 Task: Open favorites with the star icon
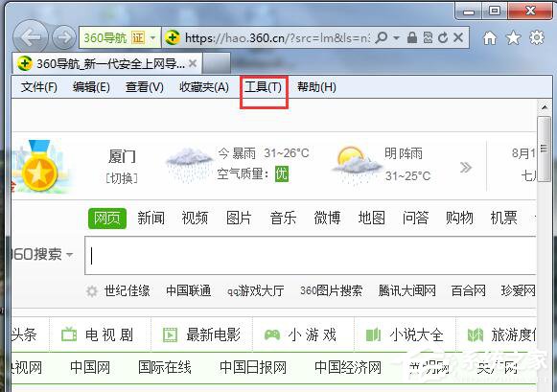click(x=513, y=37)
